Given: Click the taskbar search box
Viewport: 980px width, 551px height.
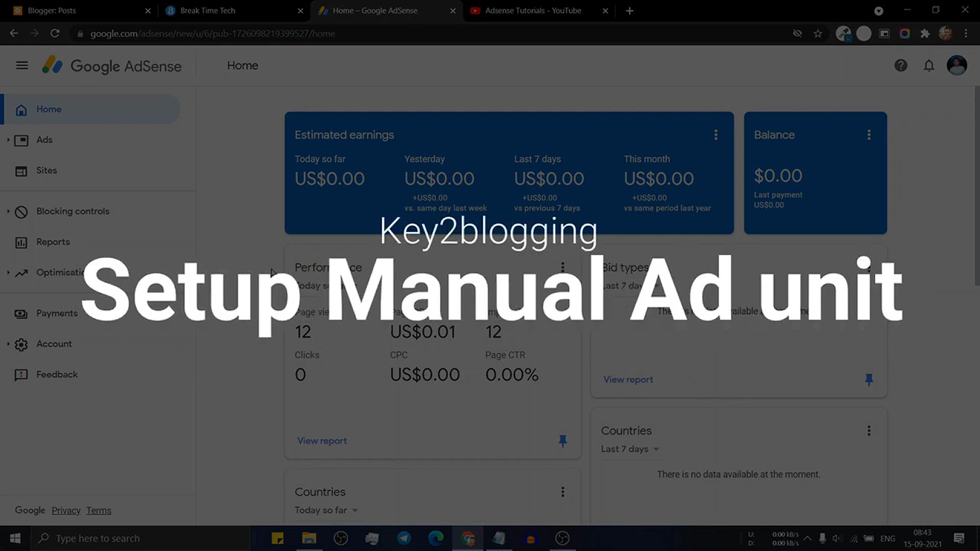Looking at the screenshot, I should 140,538.
